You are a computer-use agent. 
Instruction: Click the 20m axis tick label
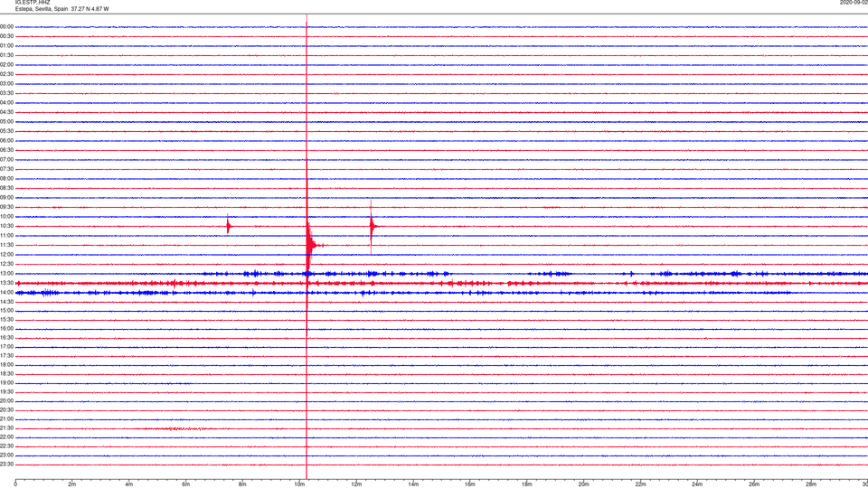[583, 484]
